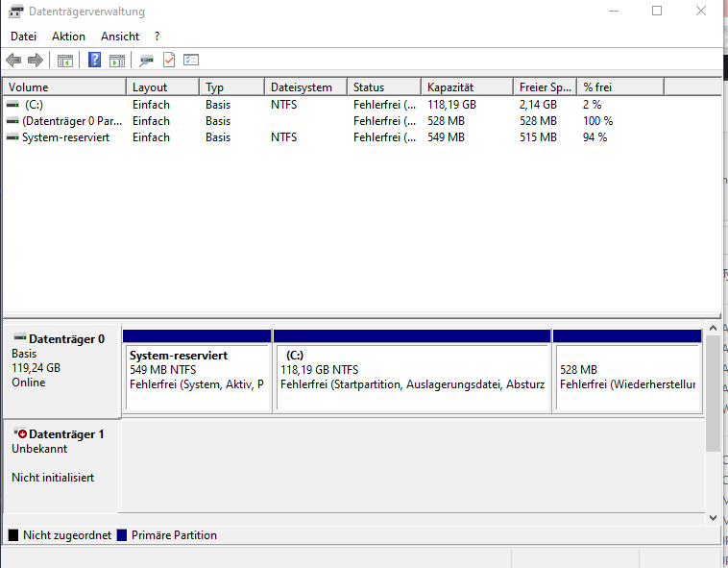Open the Aktion menu
This screenshot has height=568, width=728.
69,37
